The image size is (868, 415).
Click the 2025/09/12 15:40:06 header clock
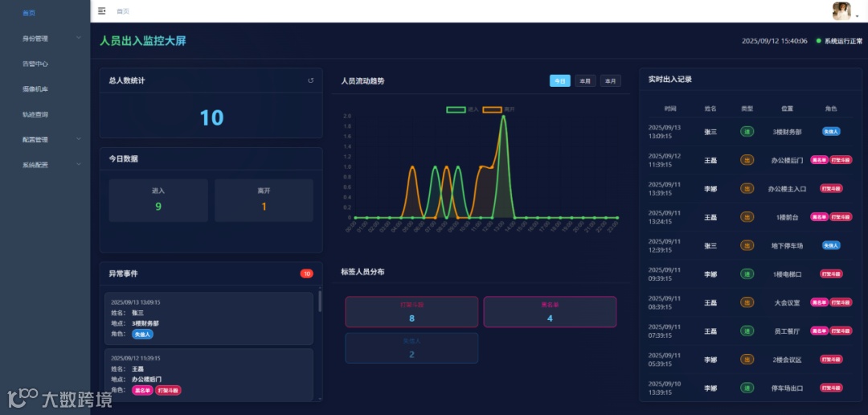click(775, 41)
